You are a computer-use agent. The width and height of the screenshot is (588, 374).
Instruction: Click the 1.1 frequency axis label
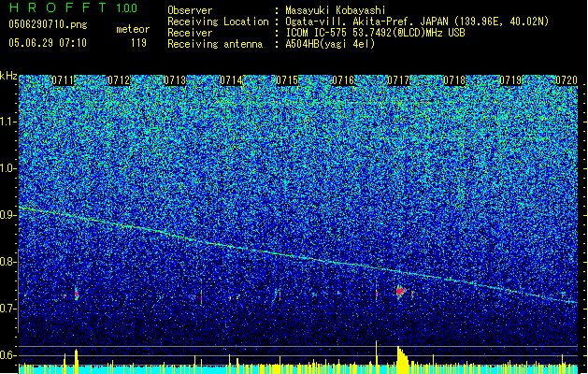point(7,122)
